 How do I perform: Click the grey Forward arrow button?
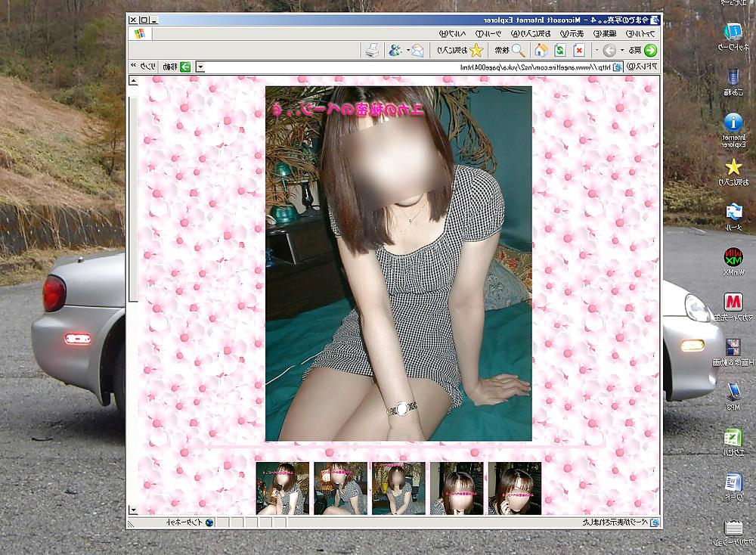click(609, 50)
